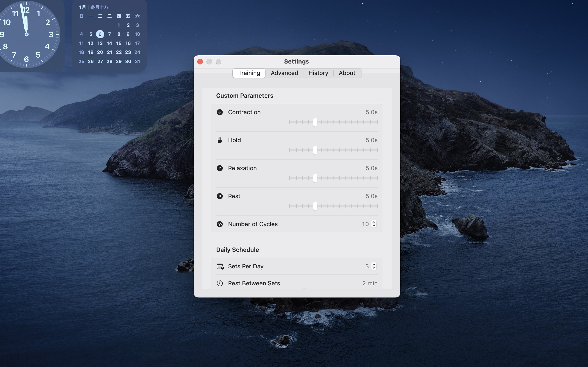The width and height of the screenshot is (588, 367).
Task: Click the Relaxation slider track end
Action: click(377, 178)
